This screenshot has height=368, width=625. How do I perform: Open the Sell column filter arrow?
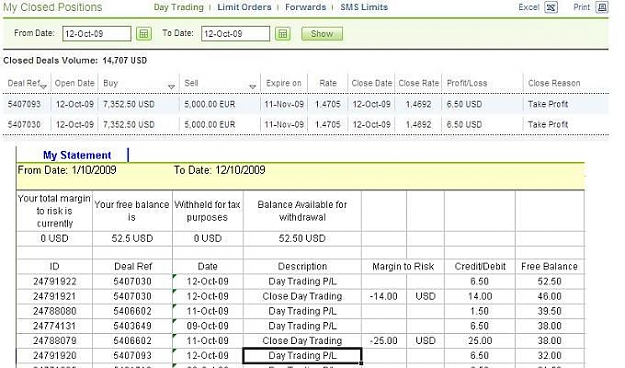(x=252, y=87)
